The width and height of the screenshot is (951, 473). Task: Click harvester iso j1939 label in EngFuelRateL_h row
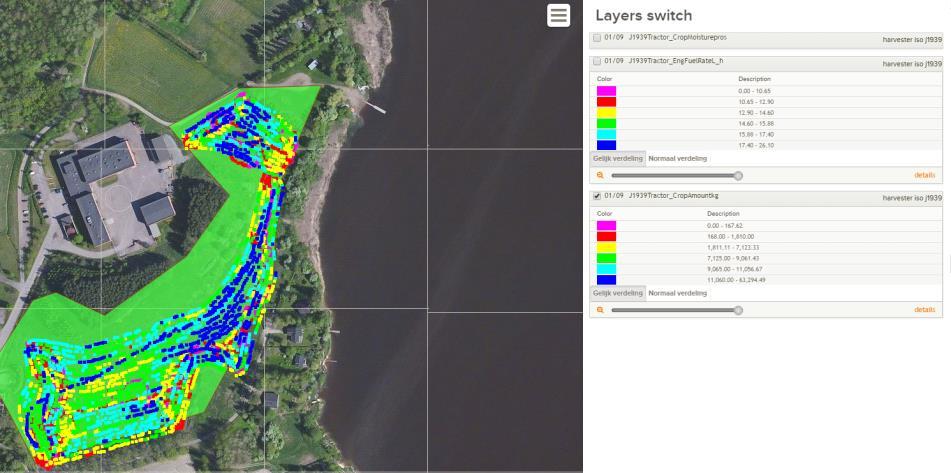(912, 63)
